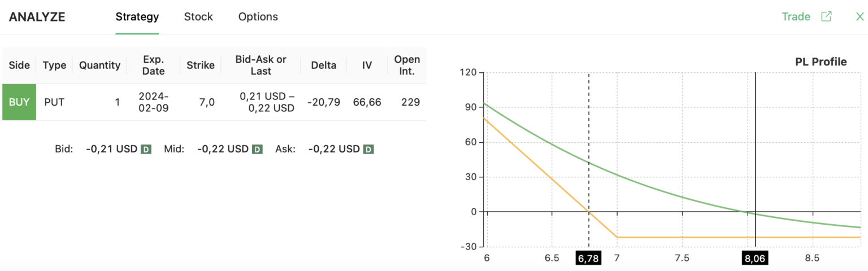Click the delayed 'D' badge beside Ask
868x271 pixels.
click(x=368, y=149)
